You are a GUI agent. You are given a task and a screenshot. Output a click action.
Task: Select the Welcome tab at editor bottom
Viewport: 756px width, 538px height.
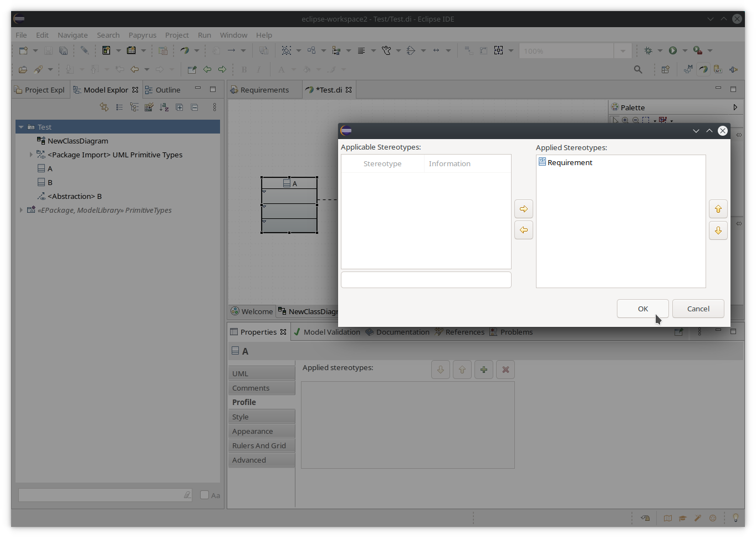pyautogui.click(x=252, y=311)
